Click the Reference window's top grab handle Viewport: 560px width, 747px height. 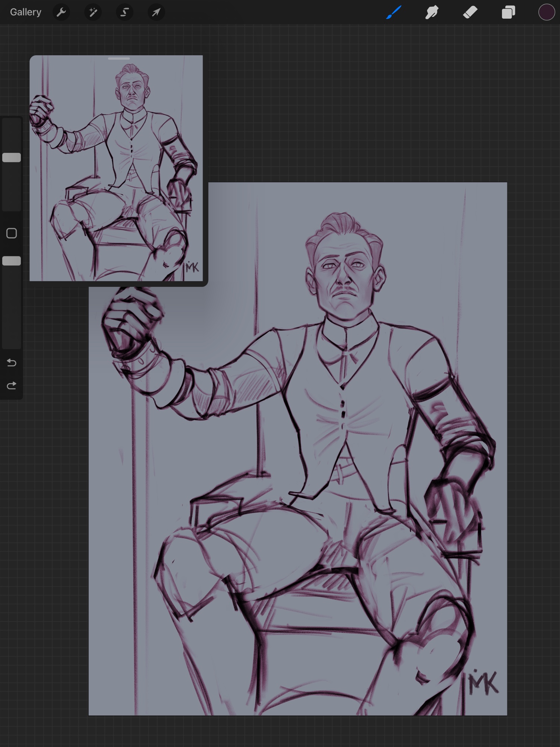[x=119, y=59]
